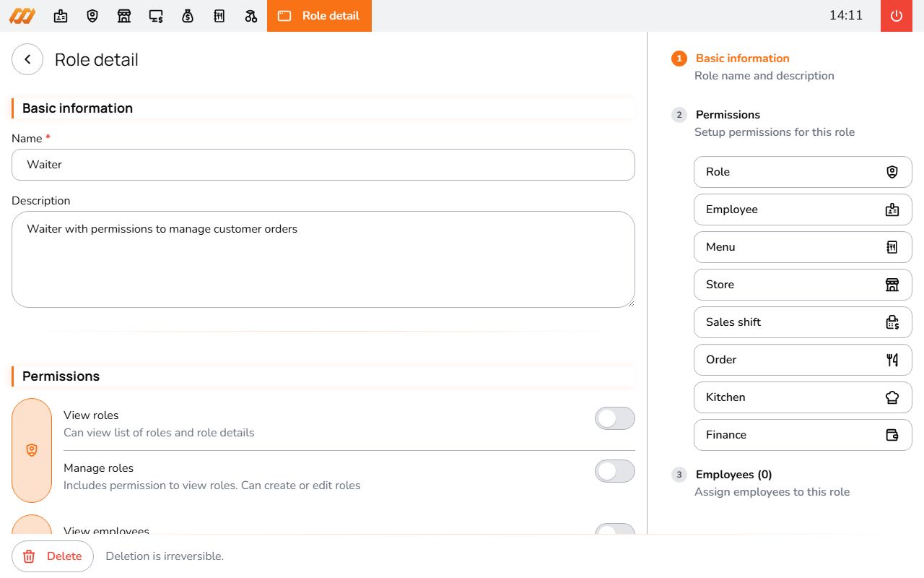
Task: Open the Store permissions shortcut button
Action: 803,285
